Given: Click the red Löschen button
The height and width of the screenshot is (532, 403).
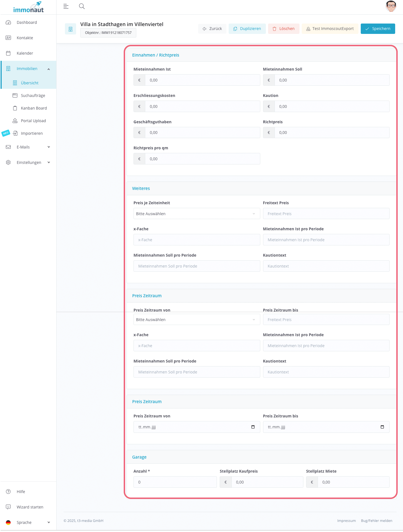Looking at the screenshot, I should 283,29.
